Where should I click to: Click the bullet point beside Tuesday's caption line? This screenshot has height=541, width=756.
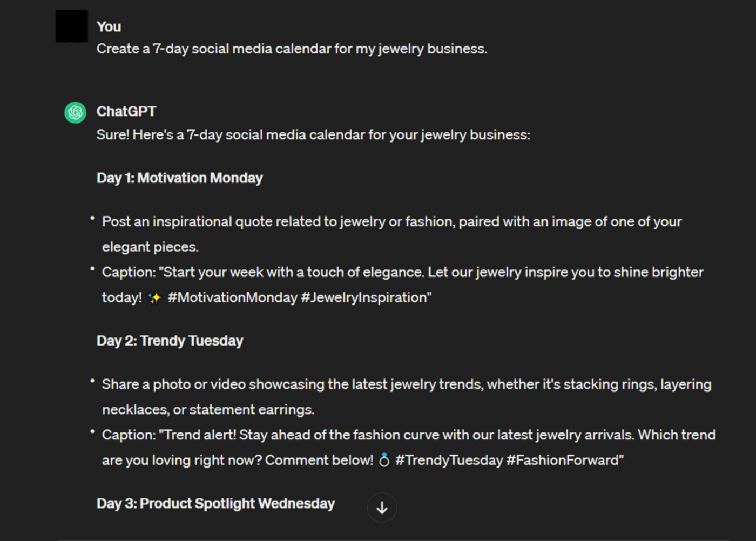[x=92, y=431]
